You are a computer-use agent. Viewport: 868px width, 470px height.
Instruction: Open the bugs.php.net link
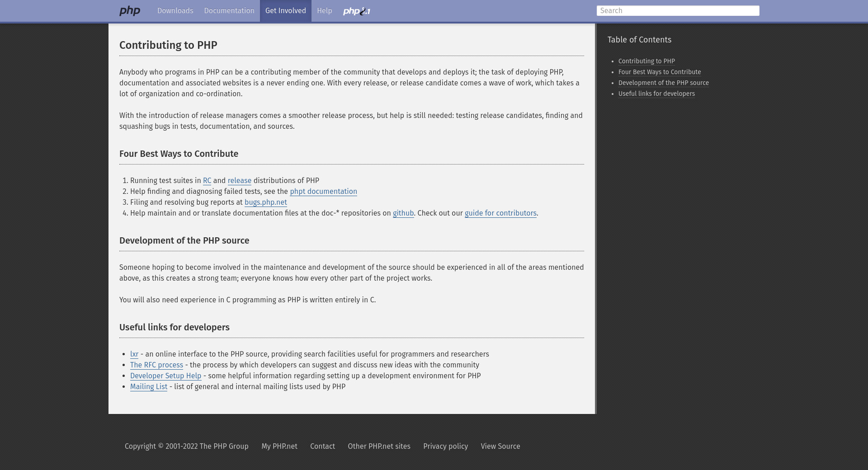tap(265, 202)
